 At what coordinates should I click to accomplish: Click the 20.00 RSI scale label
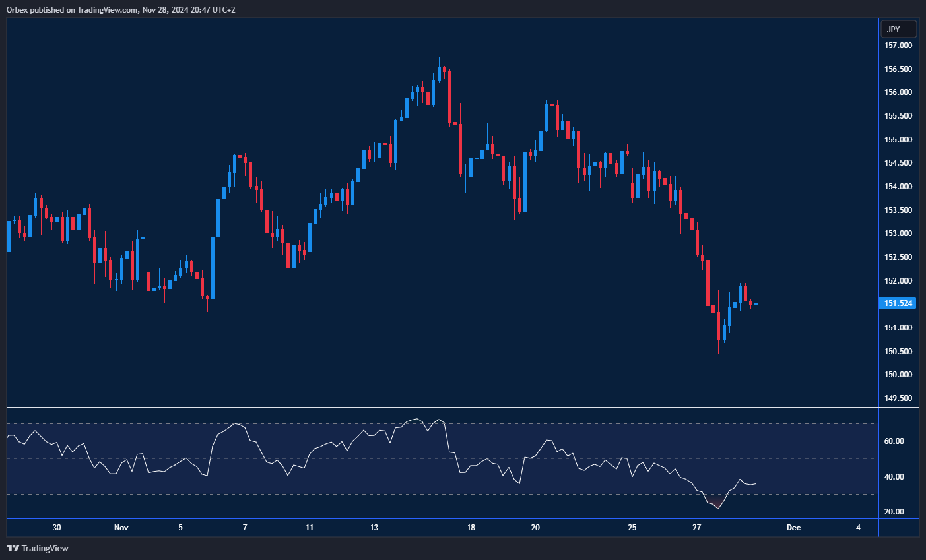point(894,512)
